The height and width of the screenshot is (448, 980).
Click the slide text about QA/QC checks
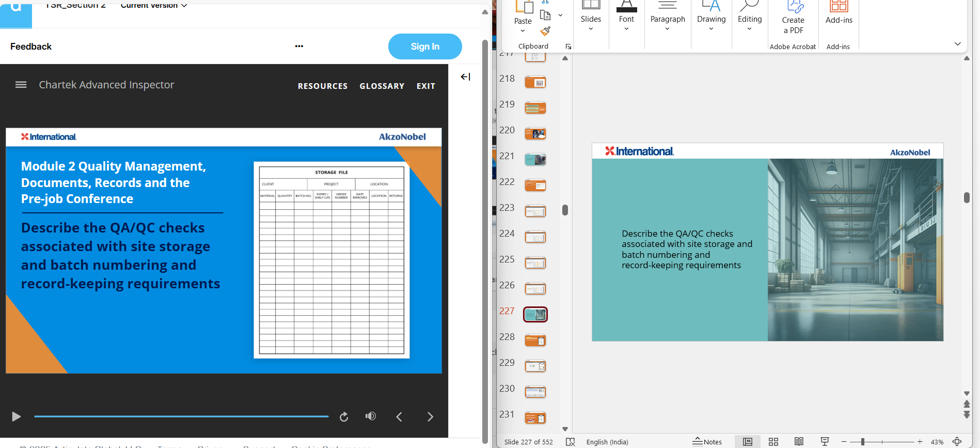click(687, 250)
